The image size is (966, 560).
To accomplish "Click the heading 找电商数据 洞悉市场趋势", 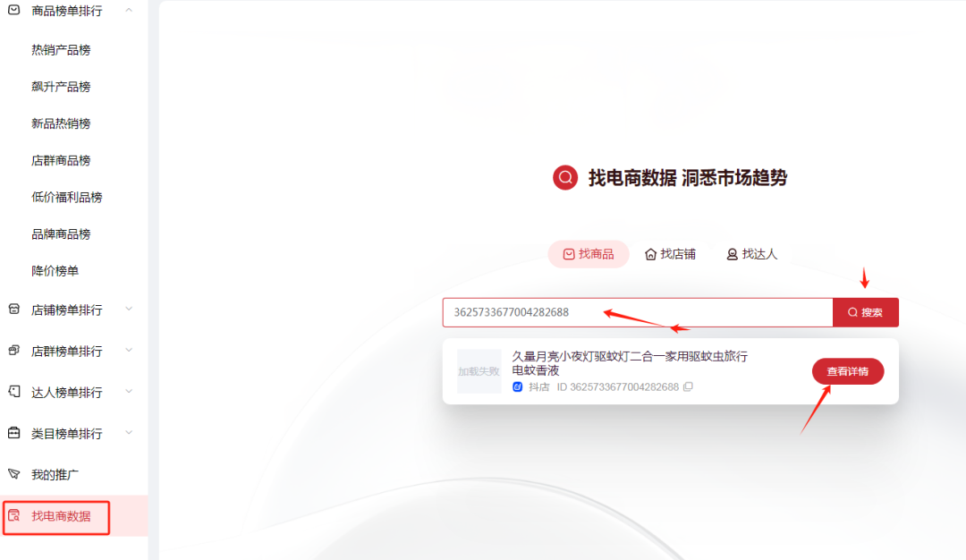I will 688,178.
